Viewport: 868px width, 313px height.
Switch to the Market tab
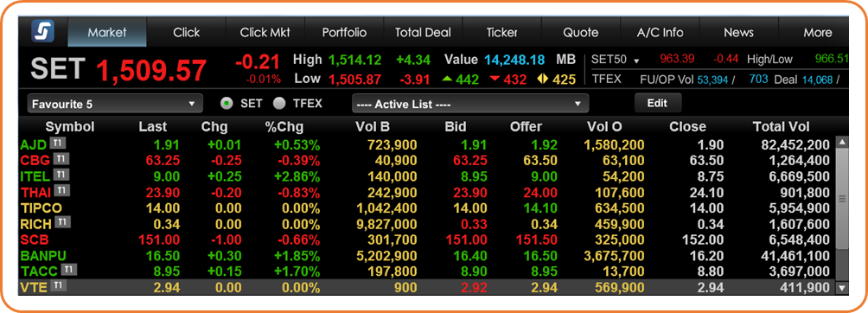pyautogui.click(x=107, y=32)
